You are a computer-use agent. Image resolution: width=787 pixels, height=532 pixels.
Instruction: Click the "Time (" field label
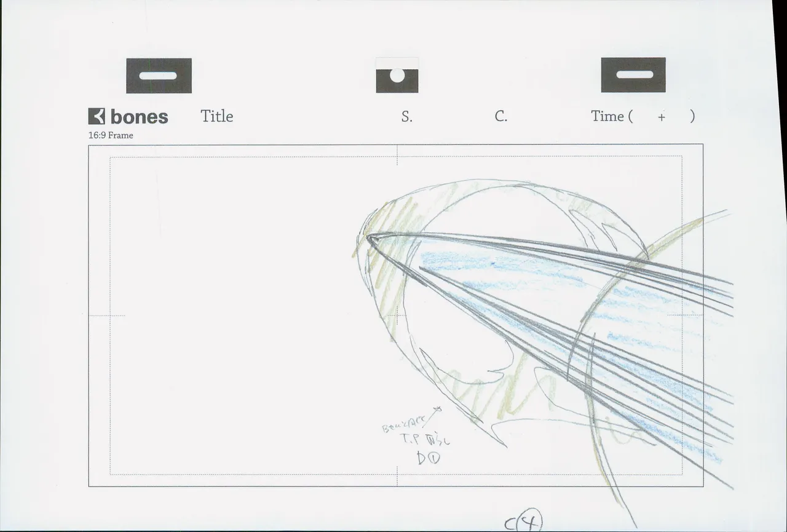[612, 116]
